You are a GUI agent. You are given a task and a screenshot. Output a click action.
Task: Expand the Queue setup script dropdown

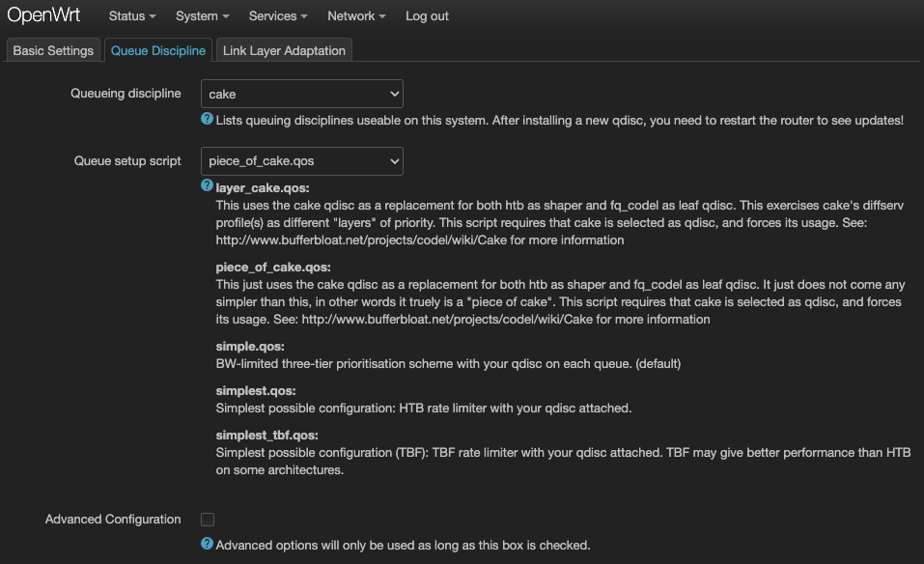coord(301,161)
